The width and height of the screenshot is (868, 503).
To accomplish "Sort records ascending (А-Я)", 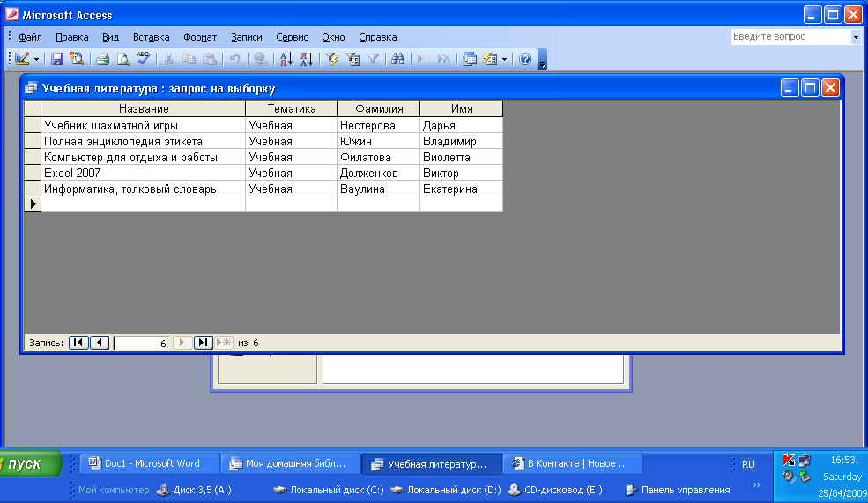I will tap(286, 59).
